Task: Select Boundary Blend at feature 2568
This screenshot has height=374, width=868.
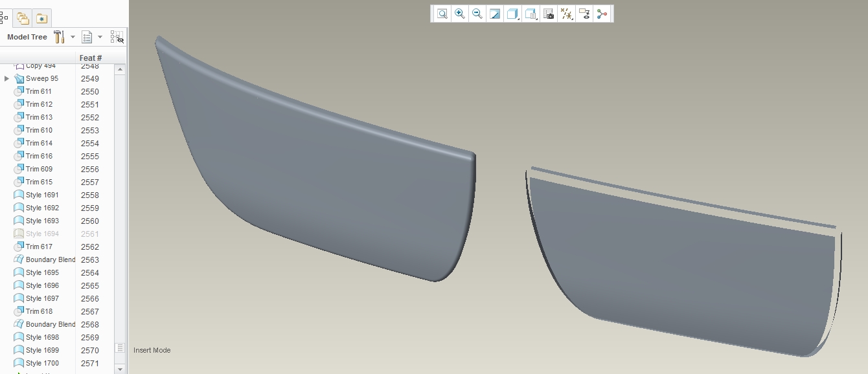Action: click(x=51, y=324)
